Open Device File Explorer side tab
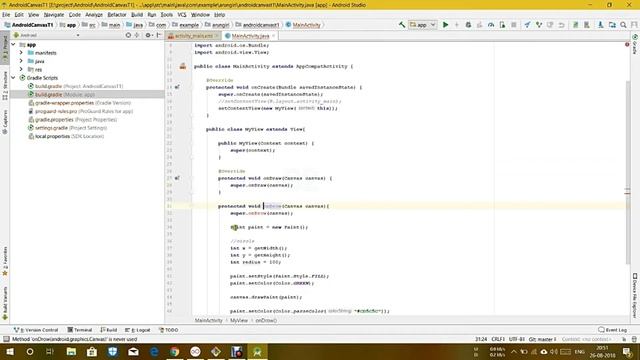640x360 pixels. [x=635, y=295]
